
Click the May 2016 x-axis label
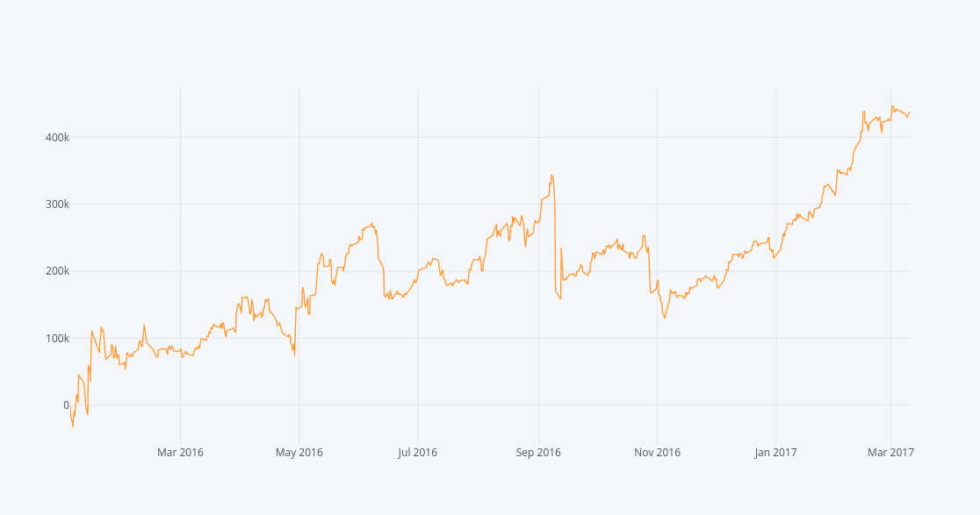[299, 453]
